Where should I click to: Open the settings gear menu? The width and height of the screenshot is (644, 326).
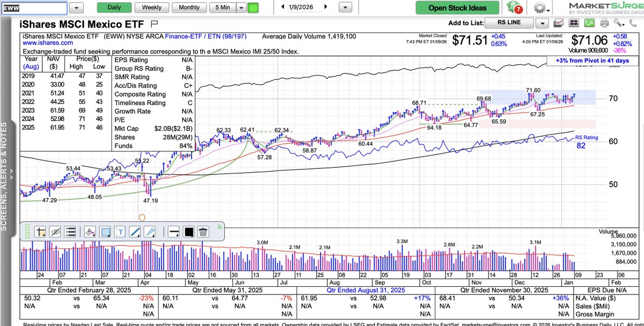pyautogui.click(x=540, y=8)
